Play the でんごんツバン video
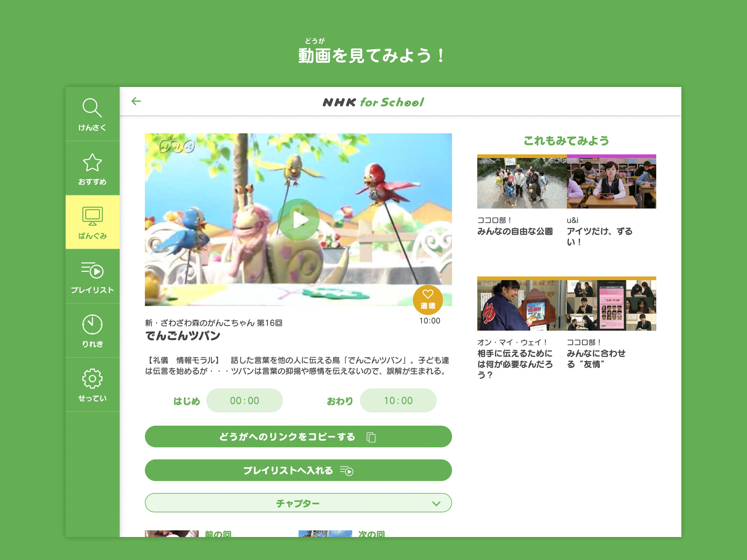Image resolution: width=747 pixels, height=560 pixels. [298, 220]
